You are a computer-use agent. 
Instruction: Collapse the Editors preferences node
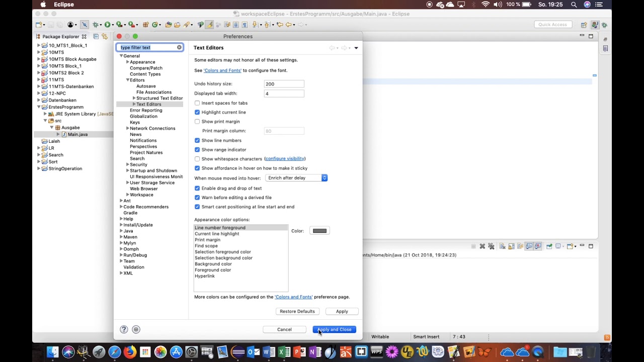coord(128,80)
